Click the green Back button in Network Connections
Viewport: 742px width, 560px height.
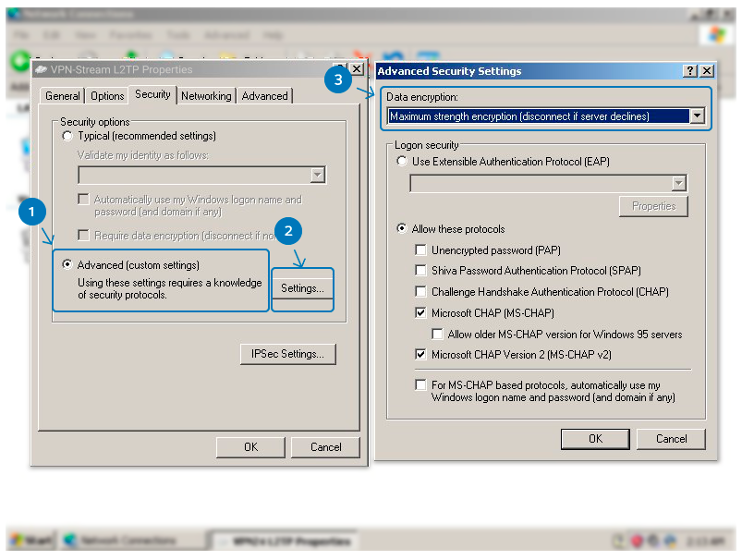[20, 61]
